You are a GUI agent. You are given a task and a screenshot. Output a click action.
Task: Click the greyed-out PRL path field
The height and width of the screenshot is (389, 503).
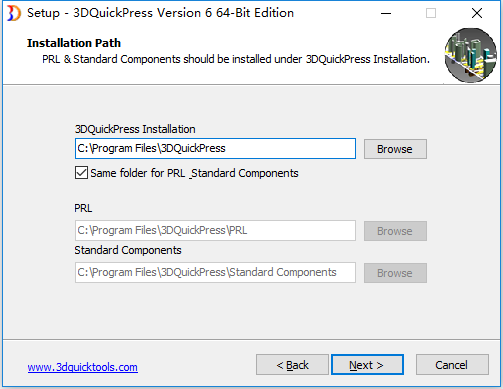[x=215, y=230]
